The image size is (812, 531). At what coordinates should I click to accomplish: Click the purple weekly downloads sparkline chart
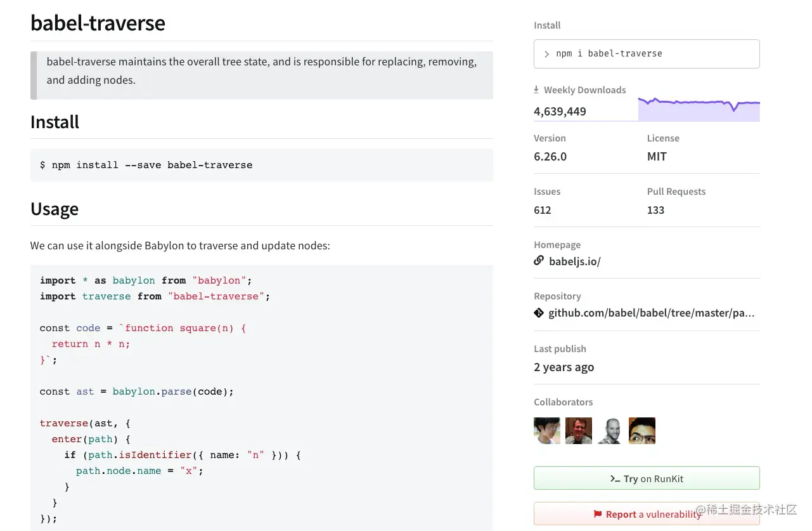[699, 109]
